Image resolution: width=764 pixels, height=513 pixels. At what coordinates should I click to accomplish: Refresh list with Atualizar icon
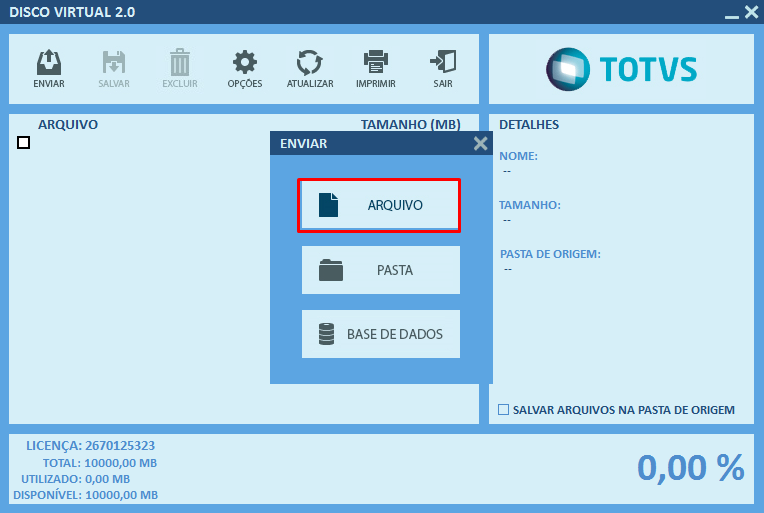click(310, 69)
